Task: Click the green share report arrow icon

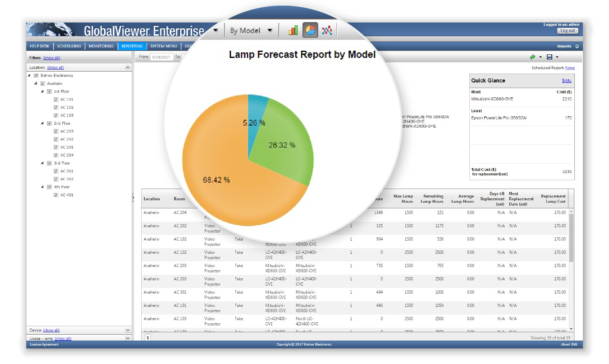Action: coord(533,57)
